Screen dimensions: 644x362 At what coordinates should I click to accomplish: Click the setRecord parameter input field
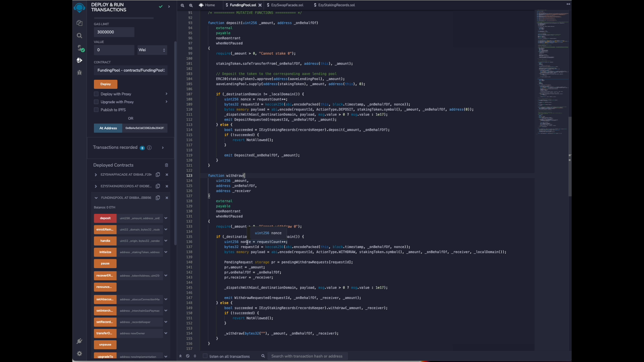(140, 322)
